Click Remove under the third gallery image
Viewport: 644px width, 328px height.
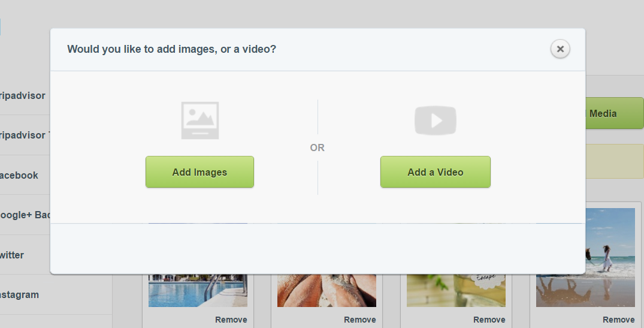[x=489, y=320]
